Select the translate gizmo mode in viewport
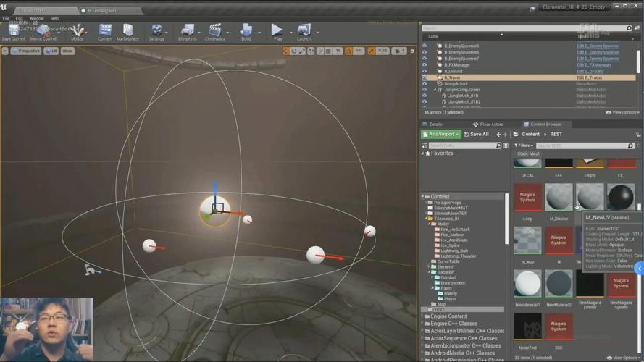 point(286,51)
